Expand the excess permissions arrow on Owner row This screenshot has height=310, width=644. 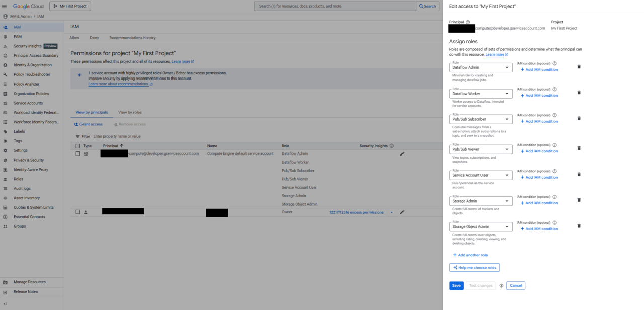point(391,212)
